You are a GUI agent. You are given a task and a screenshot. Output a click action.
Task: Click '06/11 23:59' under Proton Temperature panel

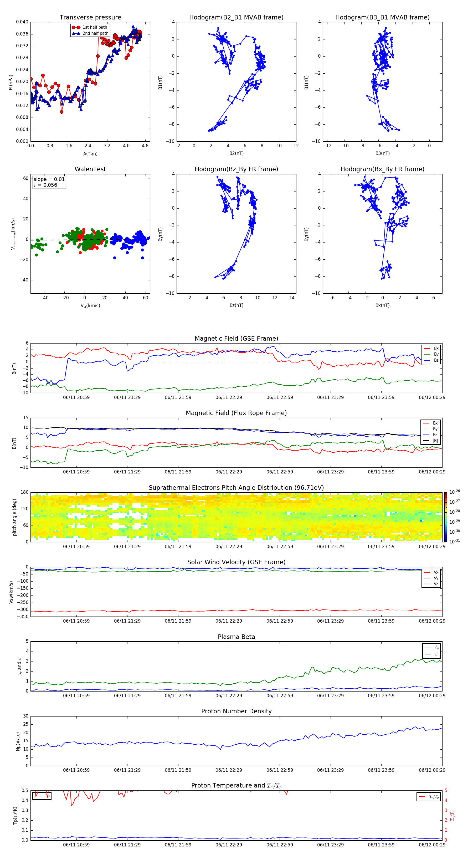[381, 845]
